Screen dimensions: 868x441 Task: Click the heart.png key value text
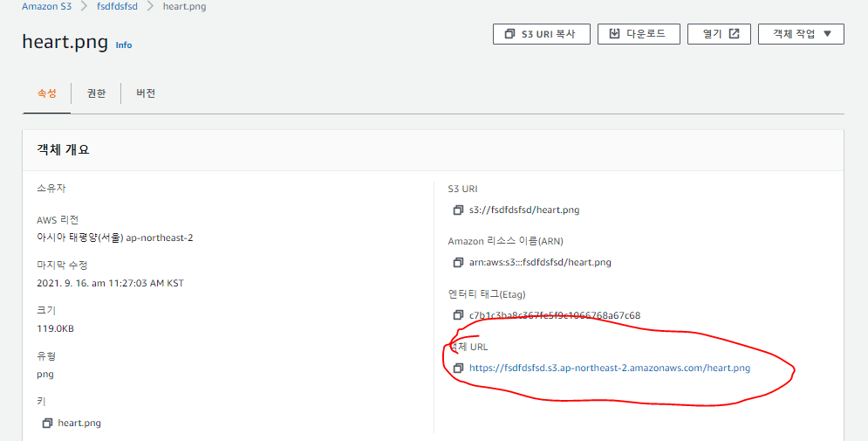79,424
